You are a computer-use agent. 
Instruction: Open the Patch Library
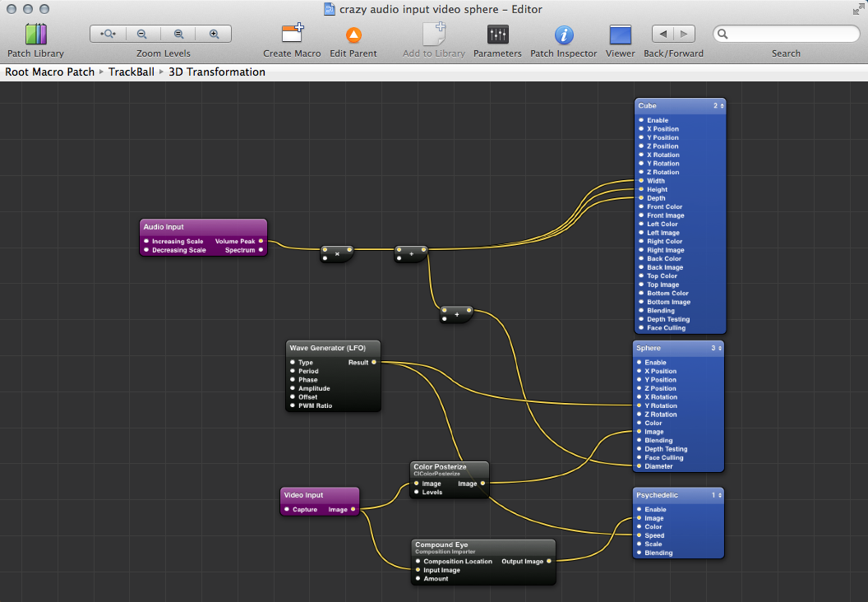pyautogui.click(x=36, y=35)
